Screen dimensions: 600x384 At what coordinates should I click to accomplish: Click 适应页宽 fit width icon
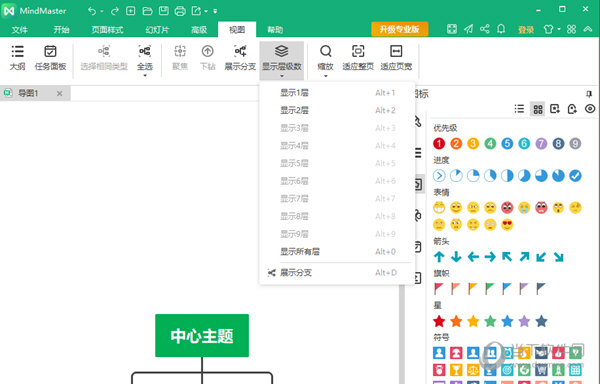click(396, 51)
